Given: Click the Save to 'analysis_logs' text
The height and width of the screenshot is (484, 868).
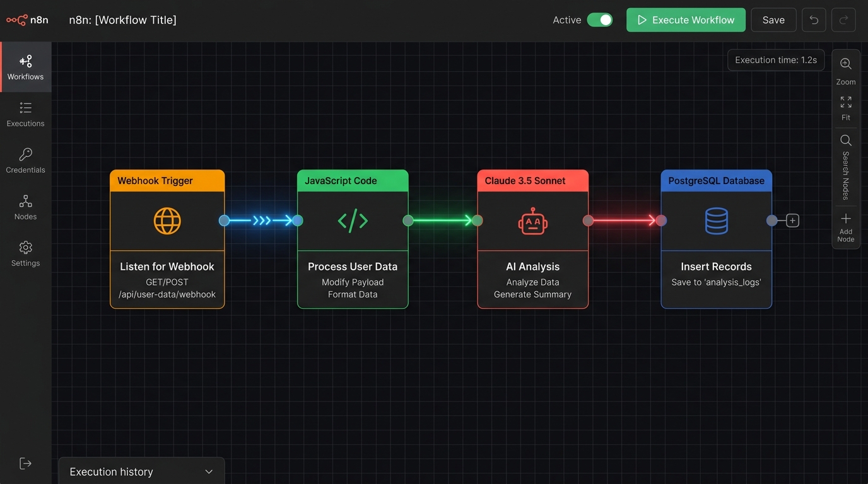Looking at the screenshot, I should (x=716, y=282).
